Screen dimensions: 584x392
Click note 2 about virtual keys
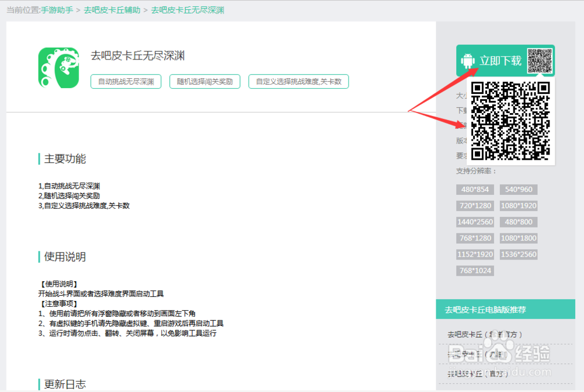[x=131, y=324]
